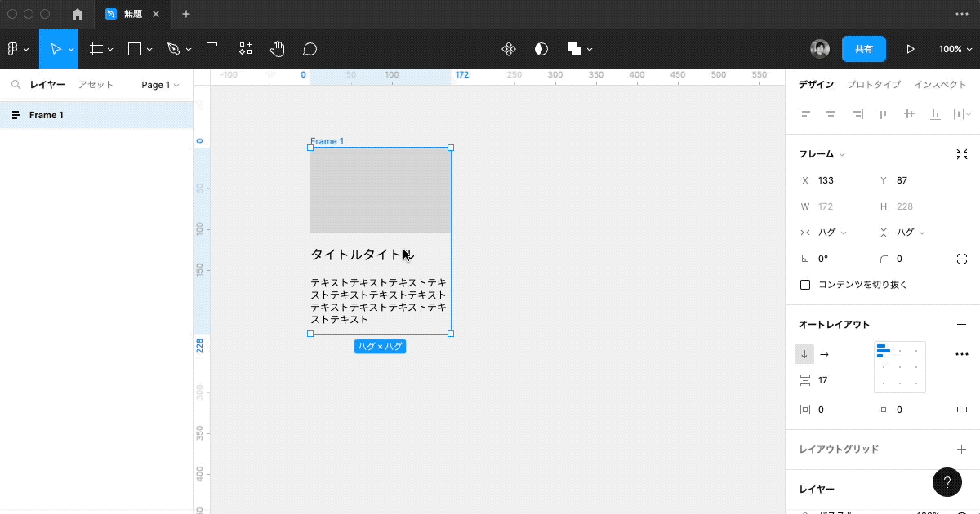Select the Text tool

pos(212,49)
